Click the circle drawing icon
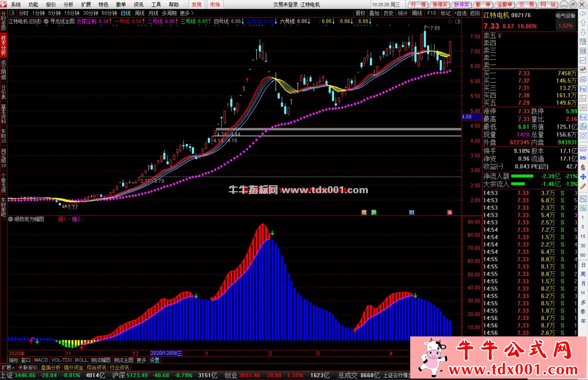Viewport: 588px width, 380px height. coord(583,136)
